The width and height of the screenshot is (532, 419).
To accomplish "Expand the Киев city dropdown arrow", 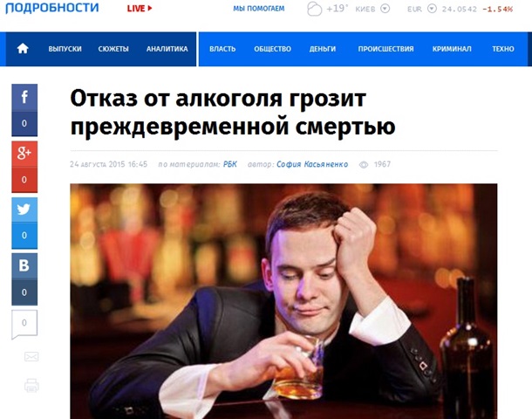I will click(385, 9).
